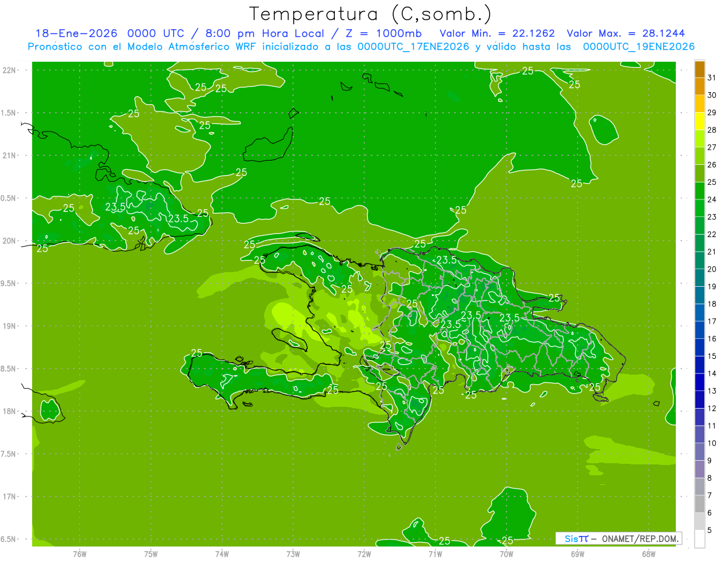Pick legend swatch between 25 and 26

(x=699, y=173)
